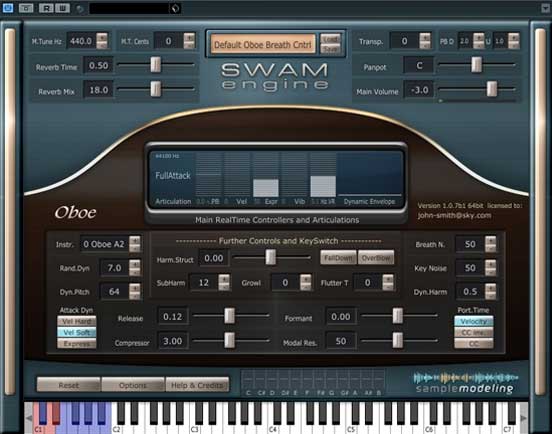The image size is (552, 434).
Task: Click the W write automation icon
Action: pos(62,8)
